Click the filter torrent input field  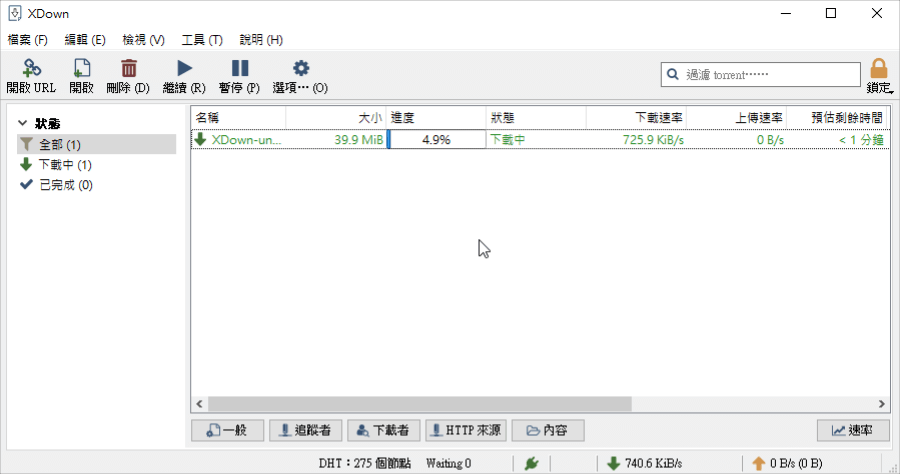[761, 75]
